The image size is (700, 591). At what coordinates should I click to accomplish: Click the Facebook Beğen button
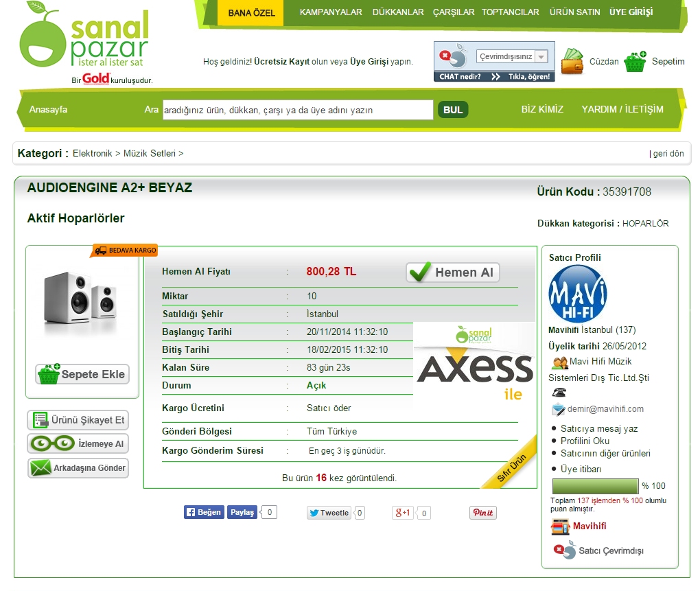click(204, 513)
